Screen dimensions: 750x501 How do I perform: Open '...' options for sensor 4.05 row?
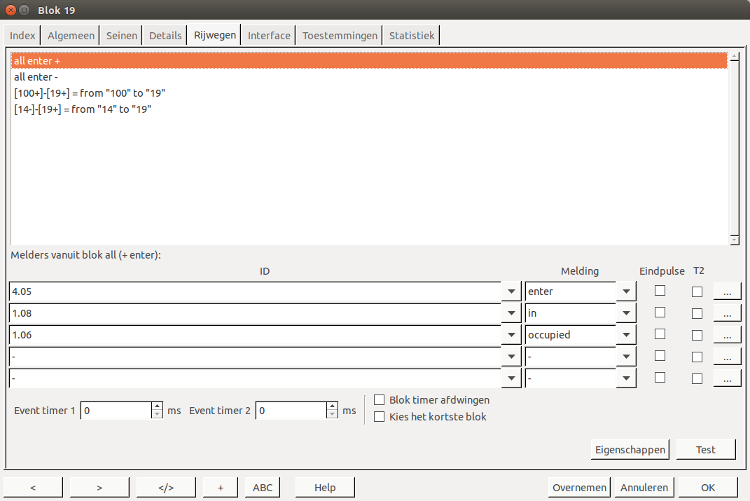[726, 292]
